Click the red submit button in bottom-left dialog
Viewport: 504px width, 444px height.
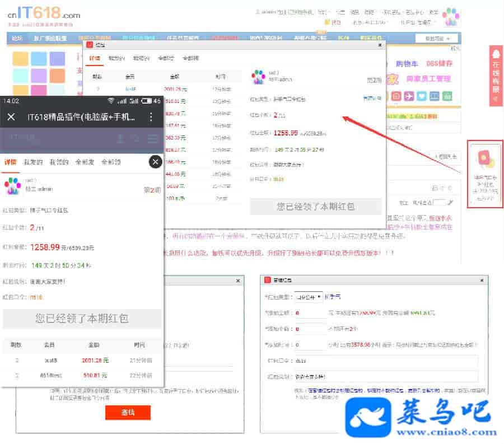128,413
